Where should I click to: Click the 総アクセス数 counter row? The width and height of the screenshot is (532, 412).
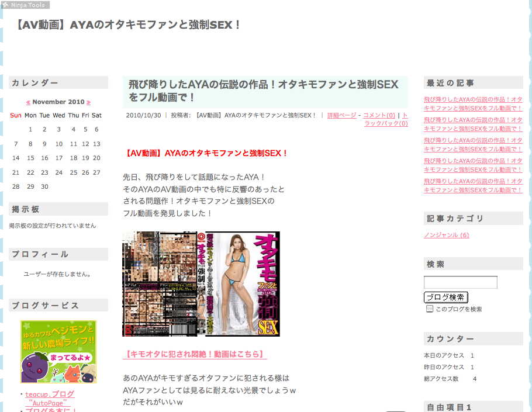pos(450,379)
